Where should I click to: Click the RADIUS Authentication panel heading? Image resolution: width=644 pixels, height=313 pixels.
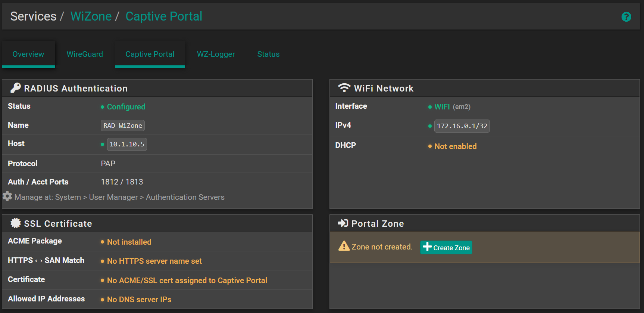pos(76,89)
